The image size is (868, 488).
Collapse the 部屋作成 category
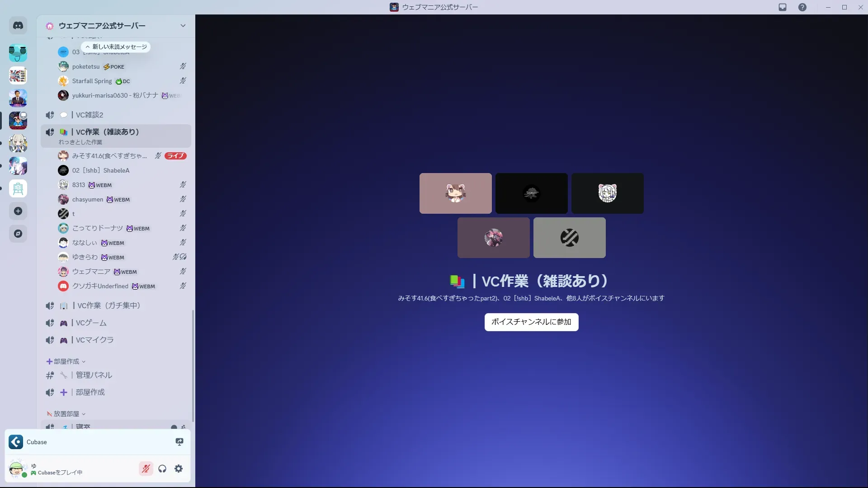pyautogui.click(x=66, y=361)
